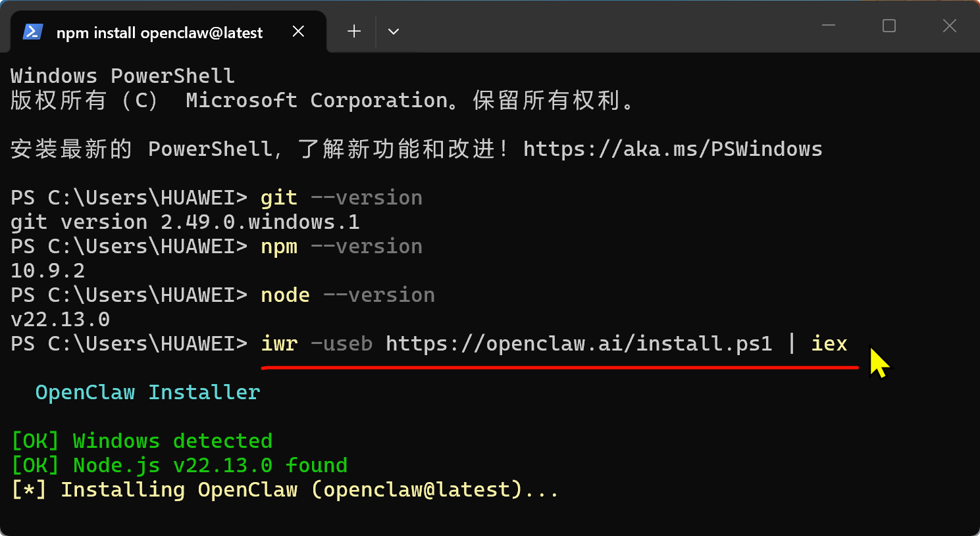The image size is (980, 536).
Task: Click the "[OK] Windows detected" line
Action: pos(142,441)
